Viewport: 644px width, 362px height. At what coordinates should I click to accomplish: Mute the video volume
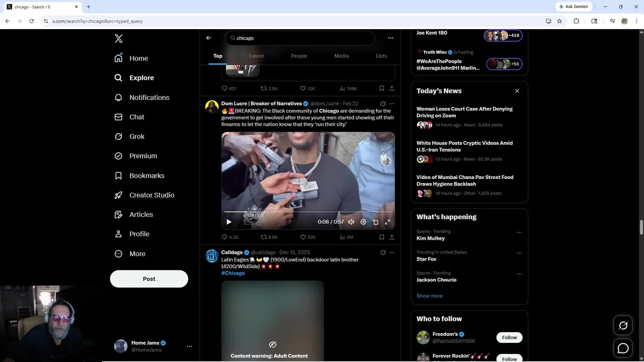(351, 222)
